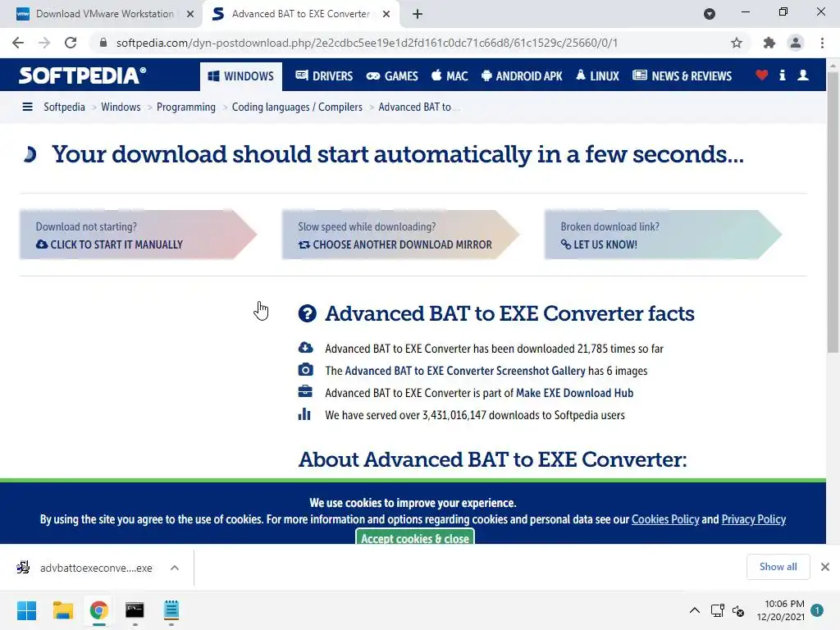Go back with the browser back arrow
840x630 pixels.
18,43
